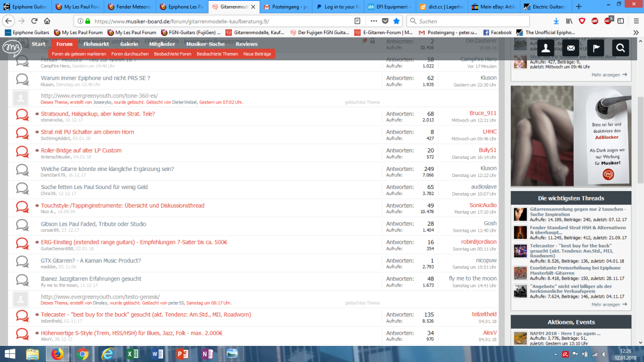644x362 pixels.
Task: Click the Windows Start button
Action: coord(10,354)
